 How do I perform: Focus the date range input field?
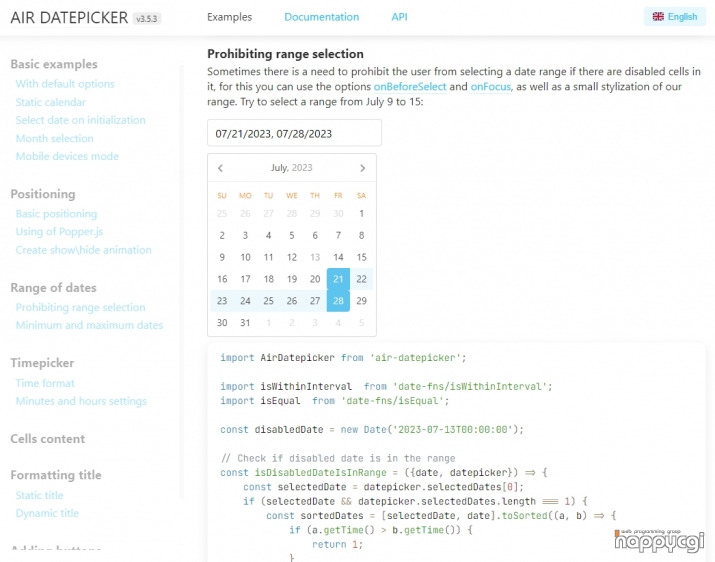pyautogui.click(x=295, y=133)
